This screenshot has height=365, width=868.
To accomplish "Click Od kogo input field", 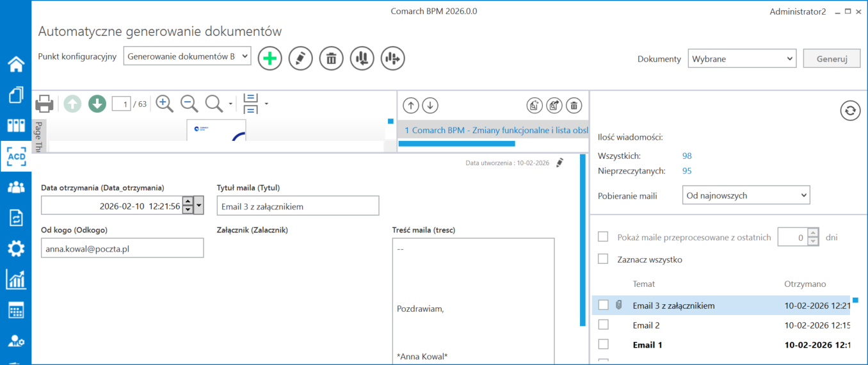I will [122, 248].
